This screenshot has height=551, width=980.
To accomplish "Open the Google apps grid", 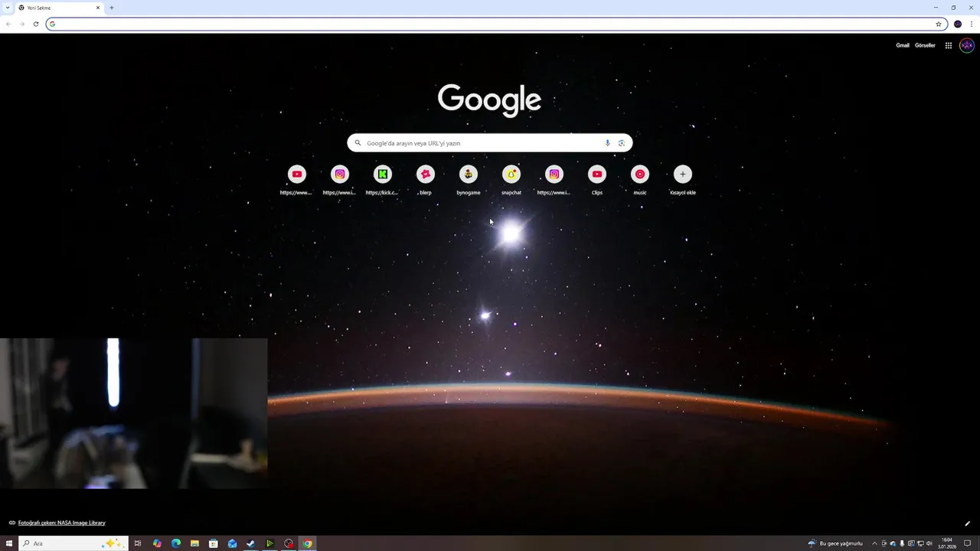I will point(948,45).
